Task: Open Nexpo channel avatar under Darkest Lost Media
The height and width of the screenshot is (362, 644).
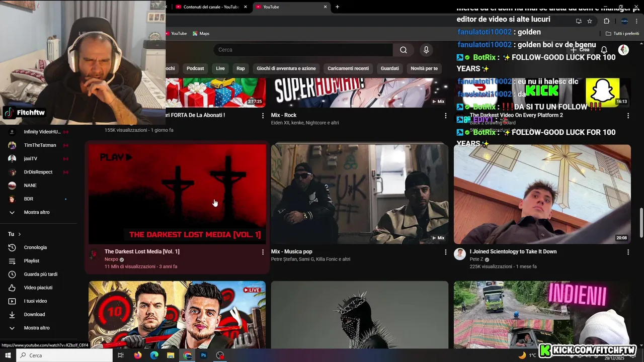Action: click(94, 254)
